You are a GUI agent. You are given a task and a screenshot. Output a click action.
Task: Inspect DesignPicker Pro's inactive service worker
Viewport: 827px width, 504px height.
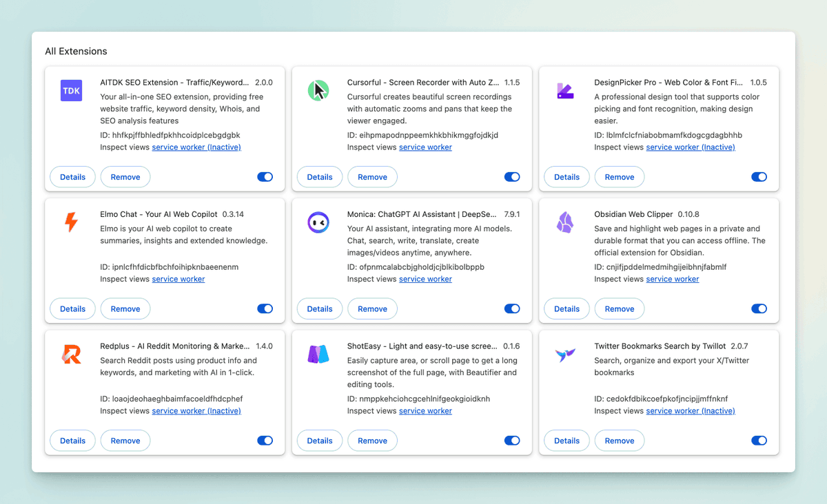[691, 147]
